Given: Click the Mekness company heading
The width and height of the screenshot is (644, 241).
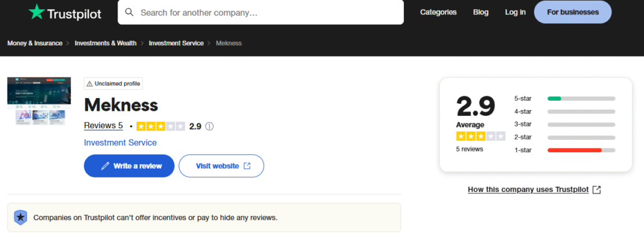Looking at the screenshot, I should coord(121,105).
